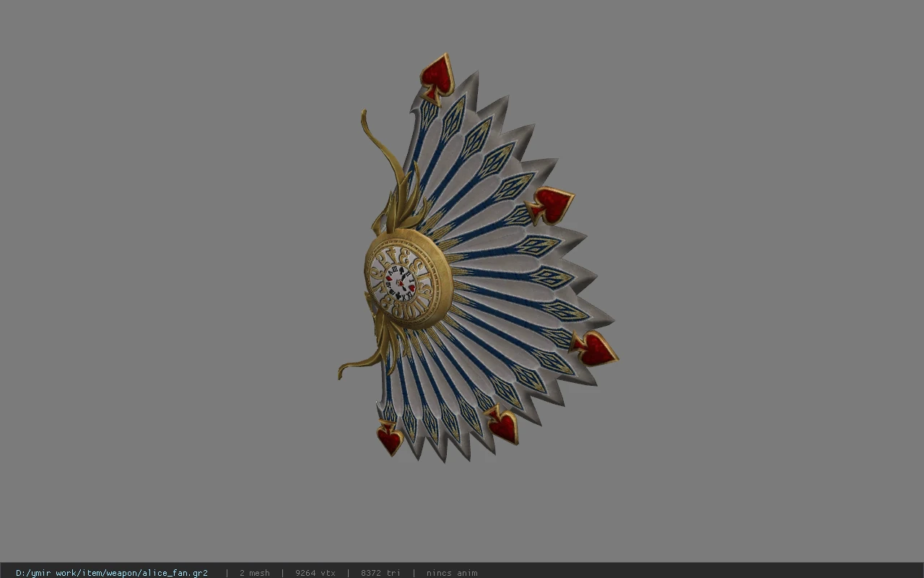This screenshot has height=578, width=924.
Task: Click the blank status bar area right of "nincs anim"
Action: [700, 572]
